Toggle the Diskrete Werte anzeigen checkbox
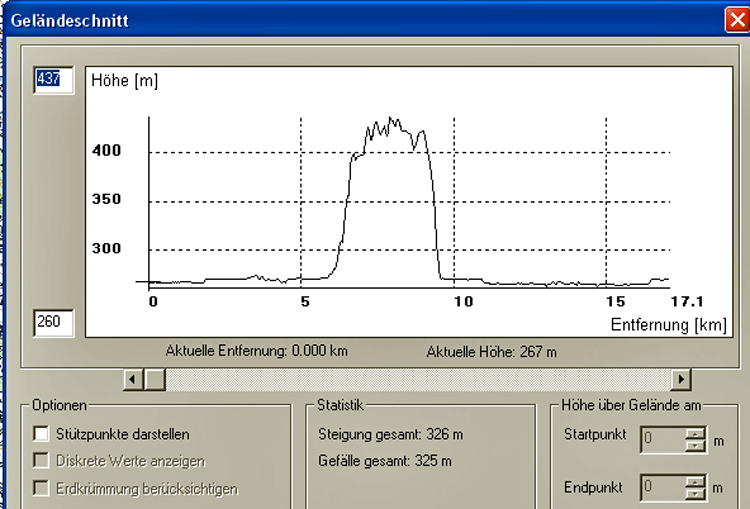Screen dimensions: 750x509 (42, 461)
